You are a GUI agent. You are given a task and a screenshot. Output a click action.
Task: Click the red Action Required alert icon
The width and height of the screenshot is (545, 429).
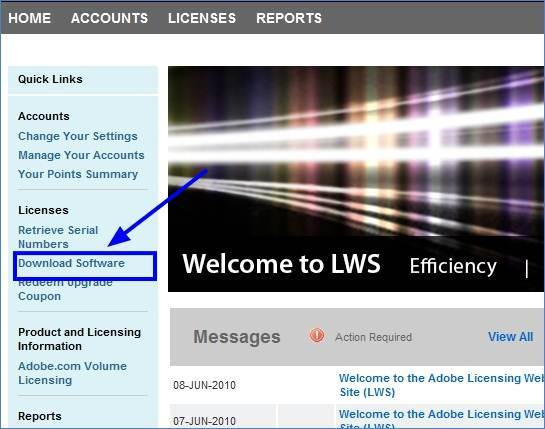pyautogui.click(x=317, y=335)
